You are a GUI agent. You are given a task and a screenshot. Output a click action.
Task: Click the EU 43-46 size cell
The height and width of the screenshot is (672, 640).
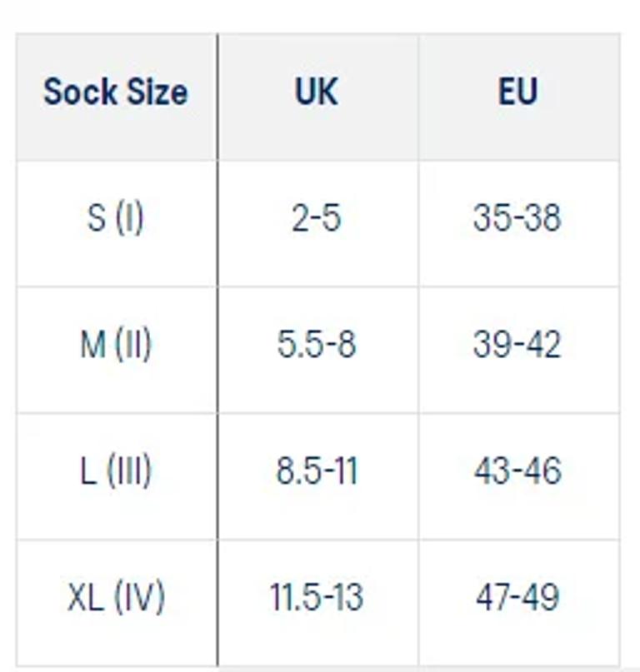click(x=517, y=471)
